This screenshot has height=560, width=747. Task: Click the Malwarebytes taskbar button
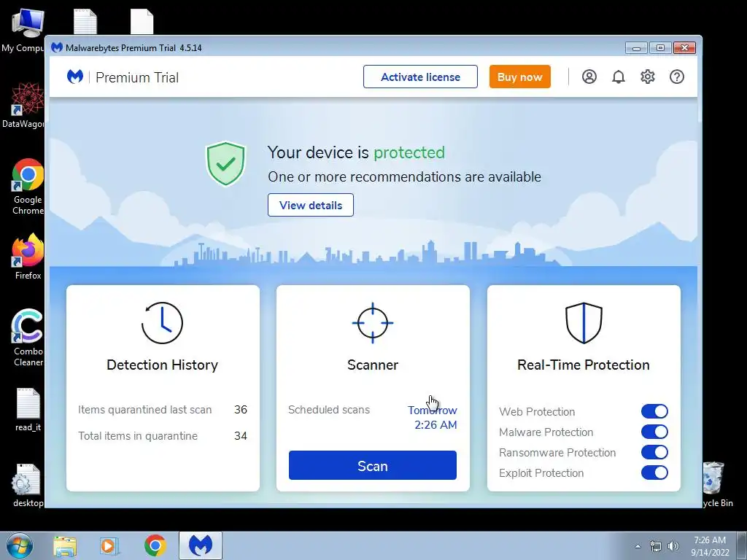201,545
